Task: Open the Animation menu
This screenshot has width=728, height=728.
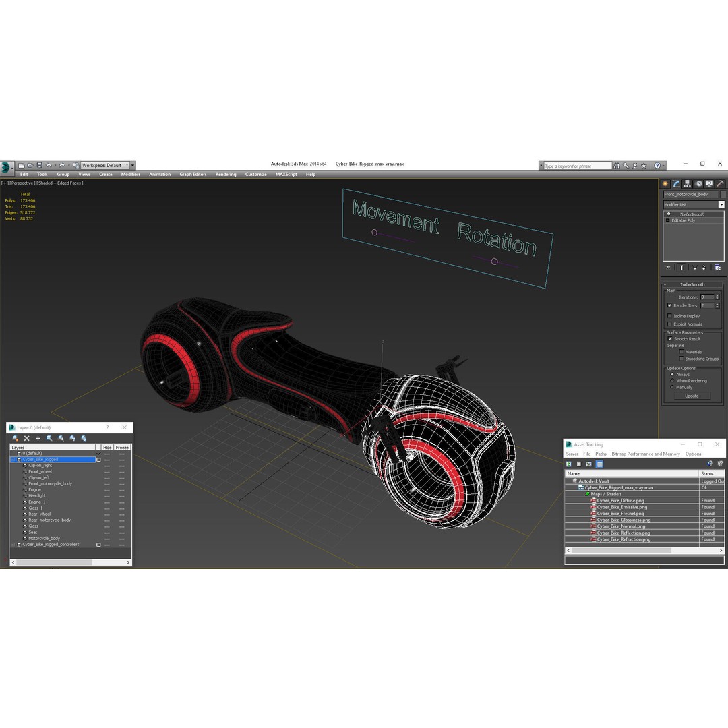Action: coord(160,174)
